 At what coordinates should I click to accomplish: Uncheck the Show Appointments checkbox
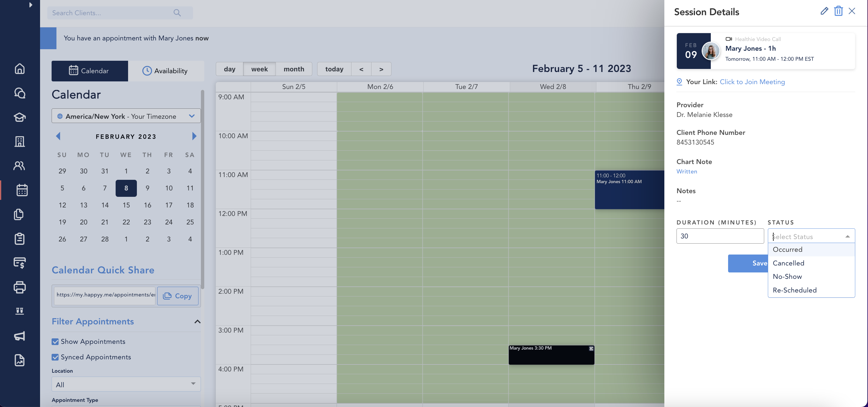pyautogui.click(x=55, y=342)
